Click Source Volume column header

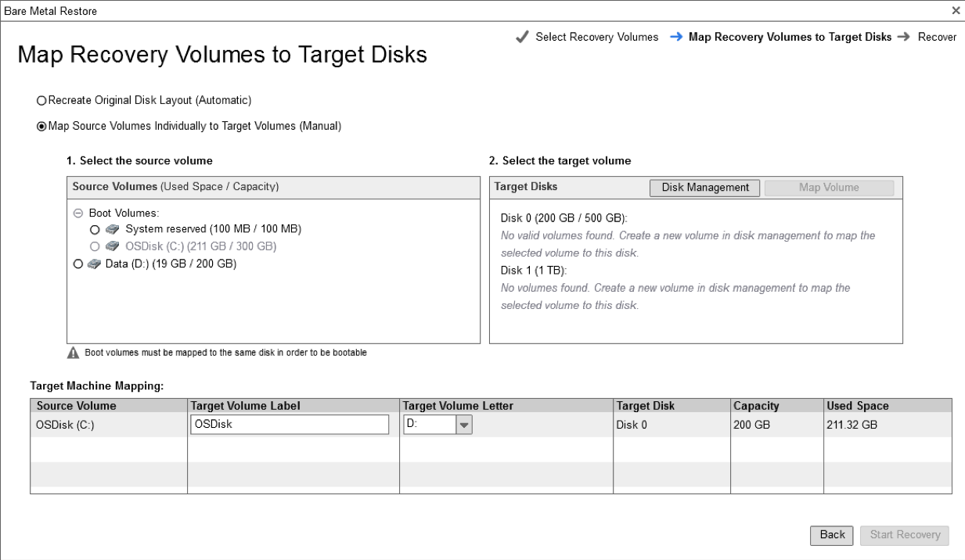[x=109, y=406]
